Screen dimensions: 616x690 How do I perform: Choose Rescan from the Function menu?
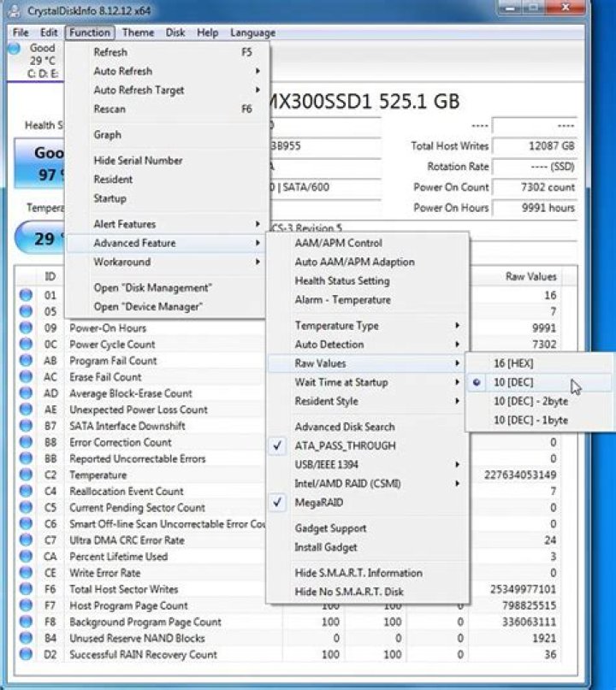(x=167, y=109)
